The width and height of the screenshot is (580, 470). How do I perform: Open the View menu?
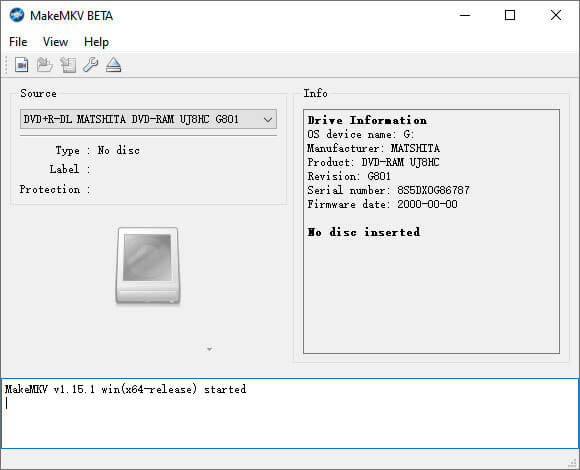55,42
